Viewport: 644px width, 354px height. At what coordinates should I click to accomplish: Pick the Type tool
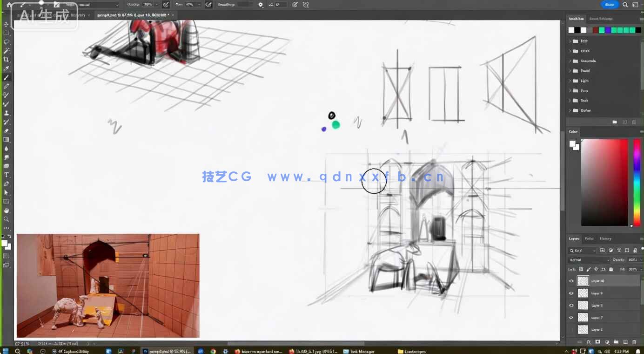point(6,175)
